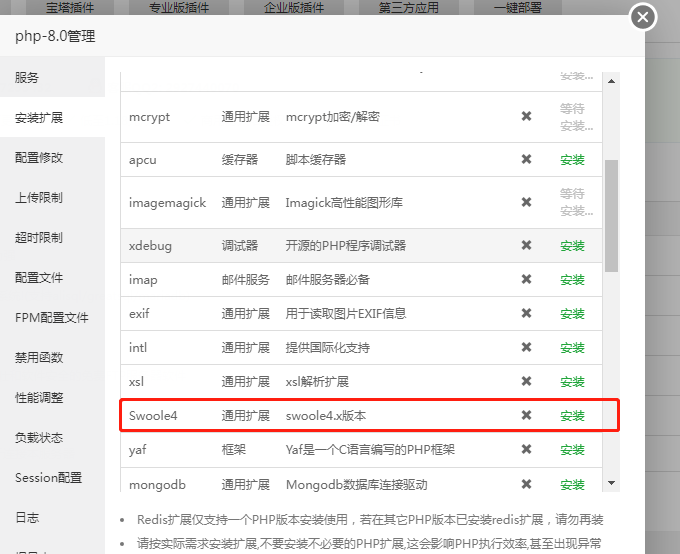
Task: Open 日志 in the sidebar
Action: tap(52, 517)
